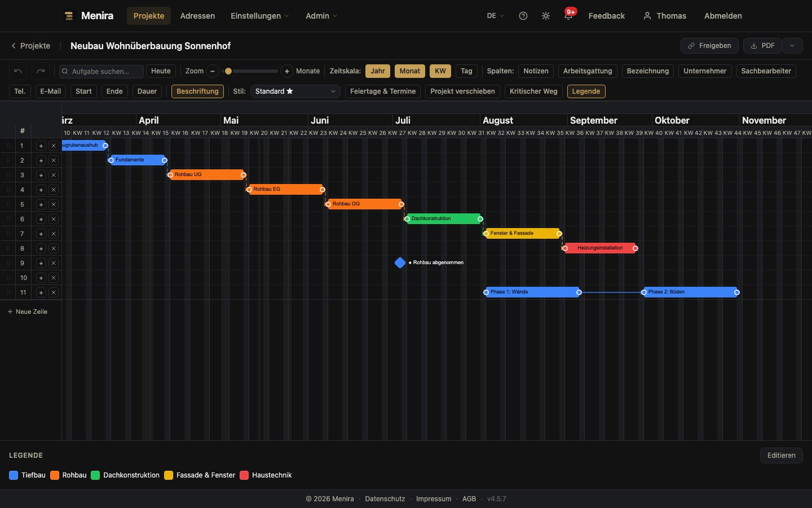Jump to today with Heute button

pos(161,71)
